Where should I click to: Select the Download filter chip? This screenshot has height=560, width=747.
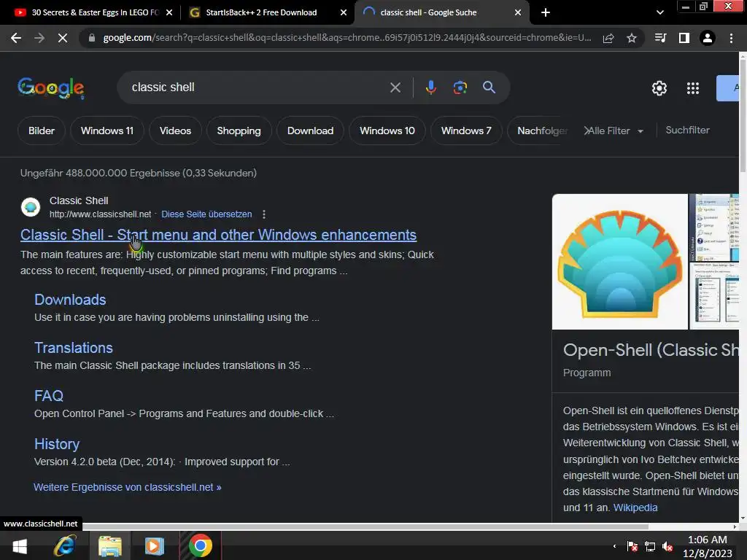click(310, 131)
